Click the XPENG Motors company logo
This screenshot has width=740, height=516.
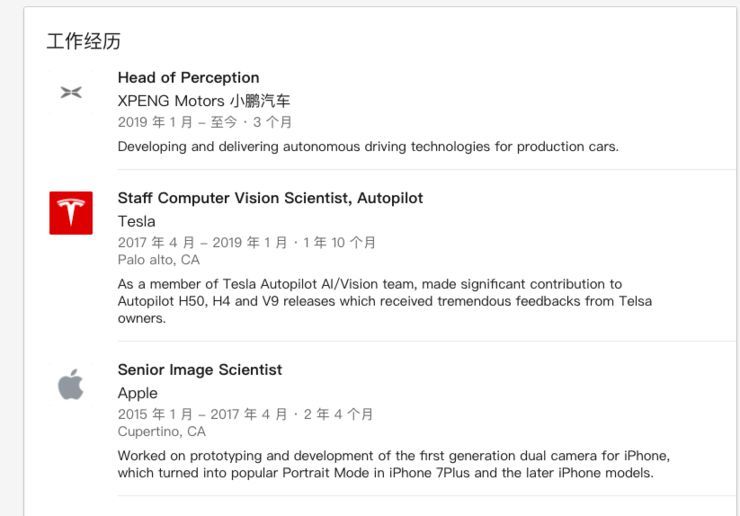[70, 93]
